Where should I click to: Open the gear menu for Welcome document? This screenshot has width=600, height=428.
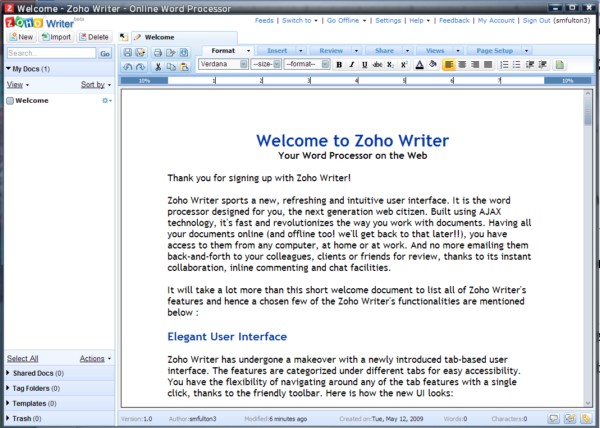[x=107, y=101]
